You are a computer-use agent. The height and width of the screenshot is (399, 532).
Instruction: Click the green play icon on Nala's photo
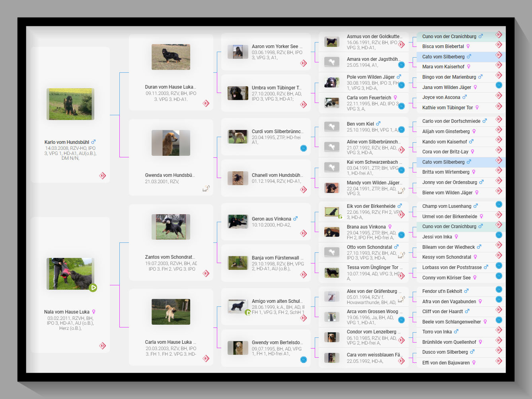[x=93, y=287]
